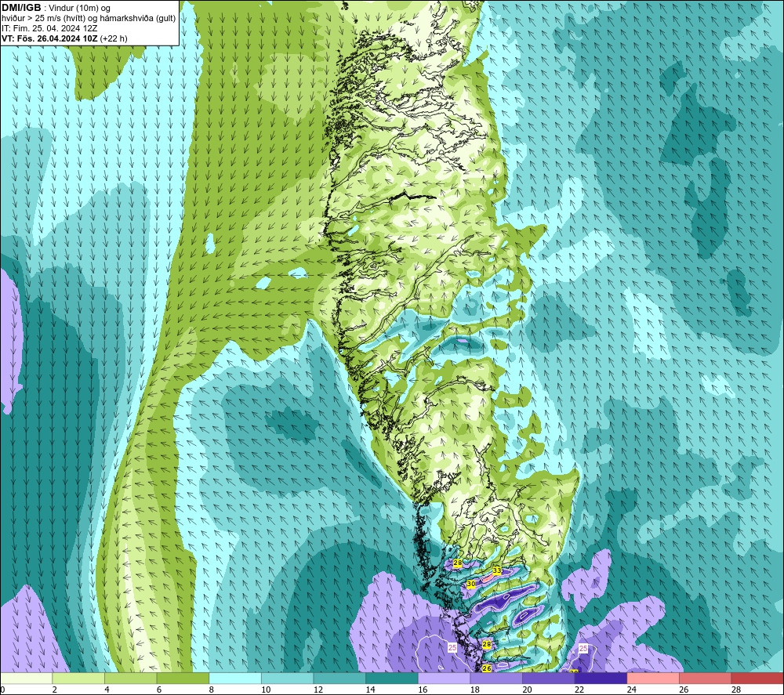This screenshot has height=695, width=784.
Task: Pick the dark indigo 22–24 m/s legend swatch
Action: coord(601,678)
